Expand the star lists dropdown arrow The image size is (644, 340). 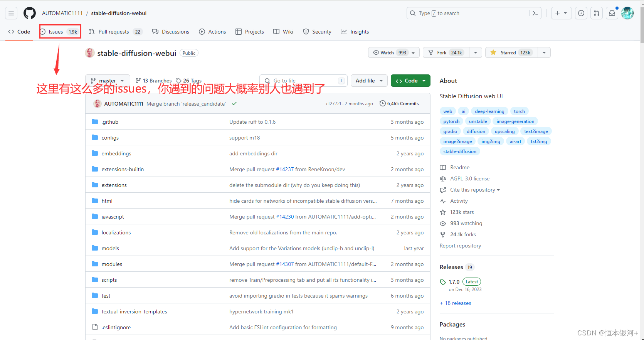544,52
